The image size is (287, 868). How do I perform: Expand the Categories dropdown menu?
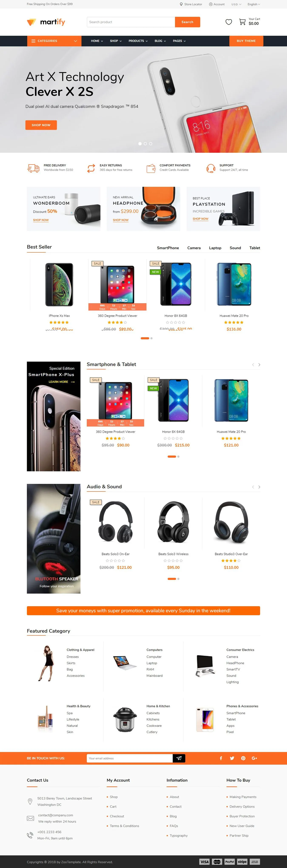(x=54, y=41)
